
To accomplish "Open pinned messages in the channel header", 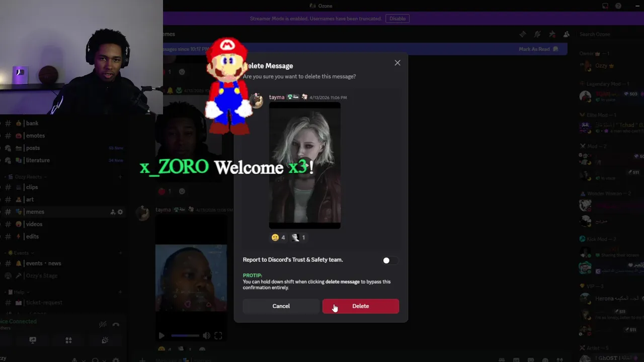I will (552, 34).
